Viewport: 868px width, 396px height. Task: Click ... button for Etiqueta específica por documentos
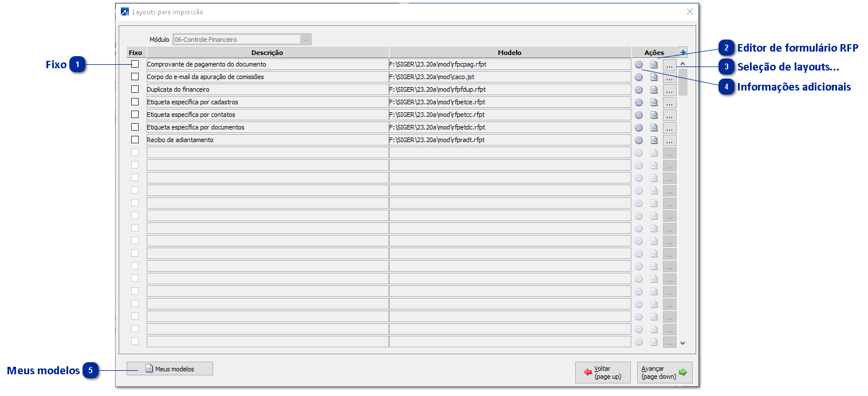point(669,128)
